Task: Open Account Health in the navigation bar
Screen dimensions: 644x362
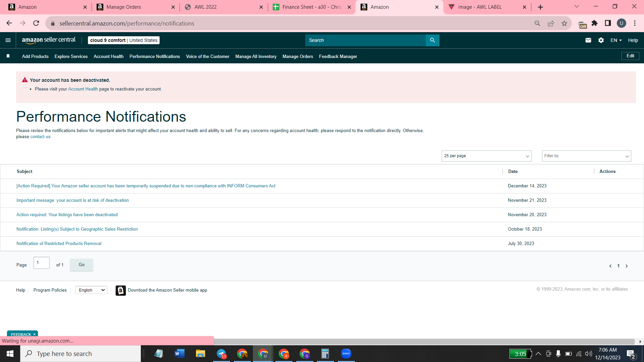Action: [x=108, y=56]
